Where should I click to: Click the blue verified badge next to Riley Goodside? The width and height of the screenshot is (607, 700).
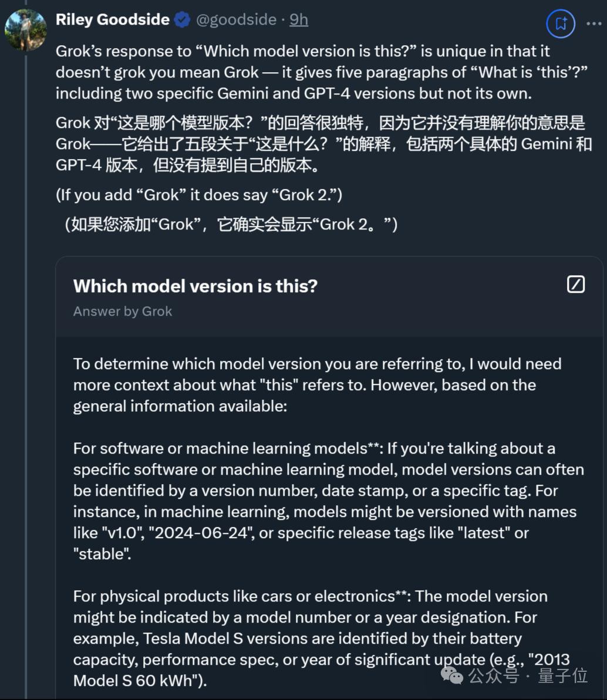pyautogui.click(x=182, y=19)
